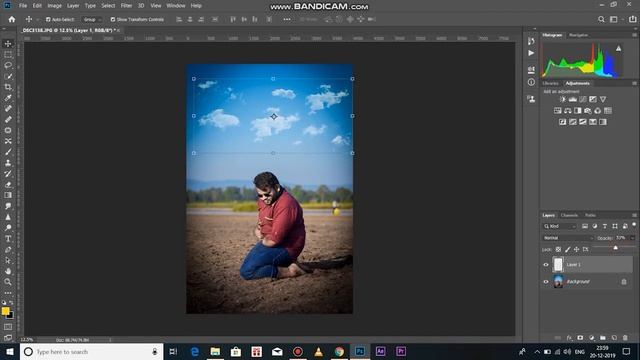
Task: Toggle Show Transform Controls checkbox
Action: click(x=113, y=19)
